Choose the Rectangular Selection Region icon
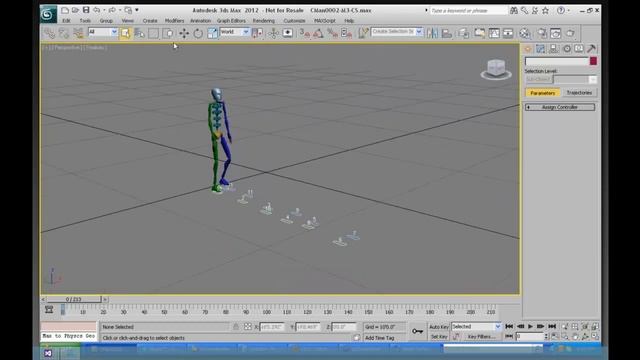The width and height of the screenshot is (640, 360). tap(153, 33)
